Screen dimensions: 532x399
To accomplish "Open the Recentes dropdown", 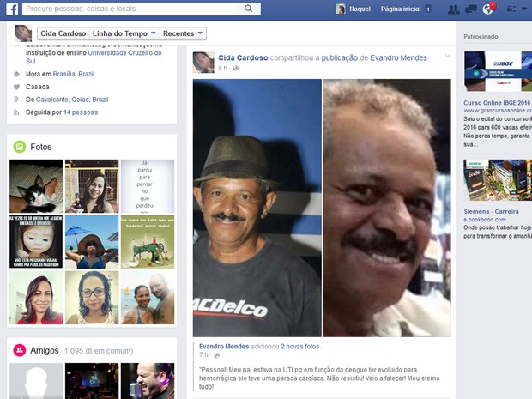I will [184, 33].
